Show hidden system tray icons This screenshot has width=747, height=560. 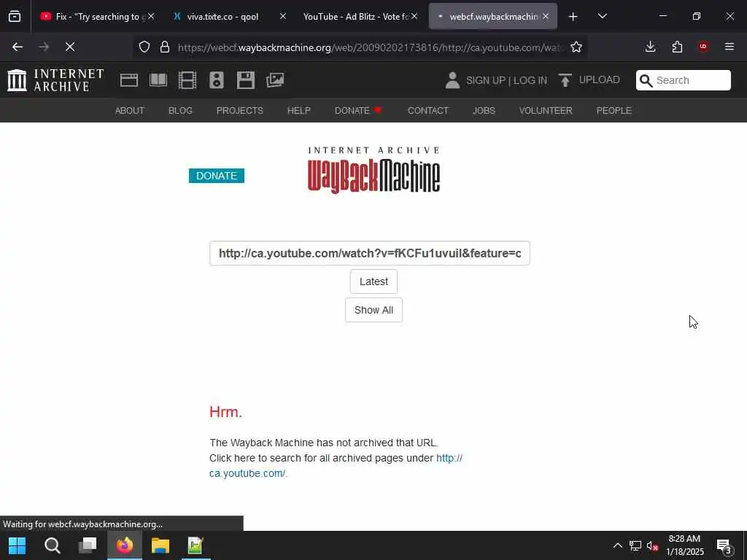tap(617, 545)
